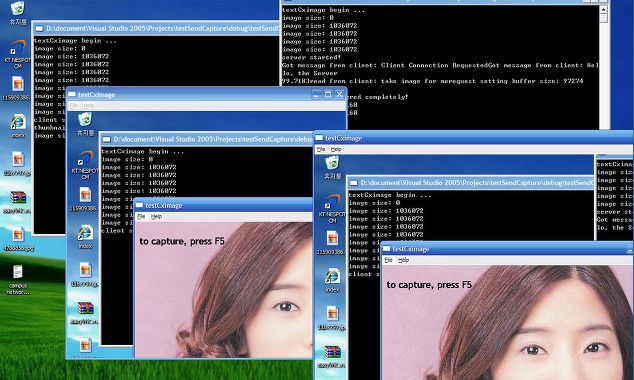Launch the KT NESPOT CM desktop shortcut
The image size is (634, 380).
(17, 49)
